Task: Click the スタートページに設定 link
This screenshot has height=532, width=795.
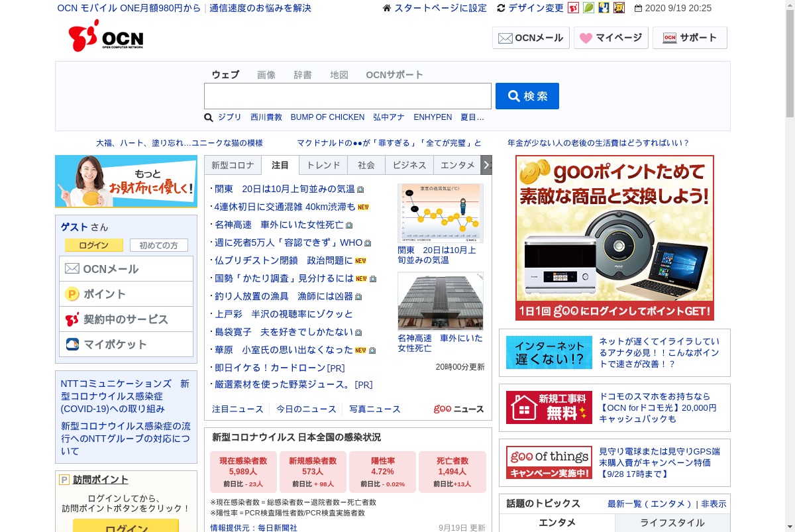Action: [441, 9]
